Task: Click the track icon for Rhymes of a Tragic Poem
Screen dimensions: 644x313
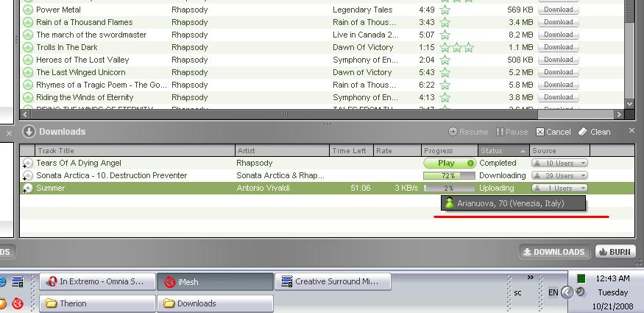Action: [x=28, y=85]
